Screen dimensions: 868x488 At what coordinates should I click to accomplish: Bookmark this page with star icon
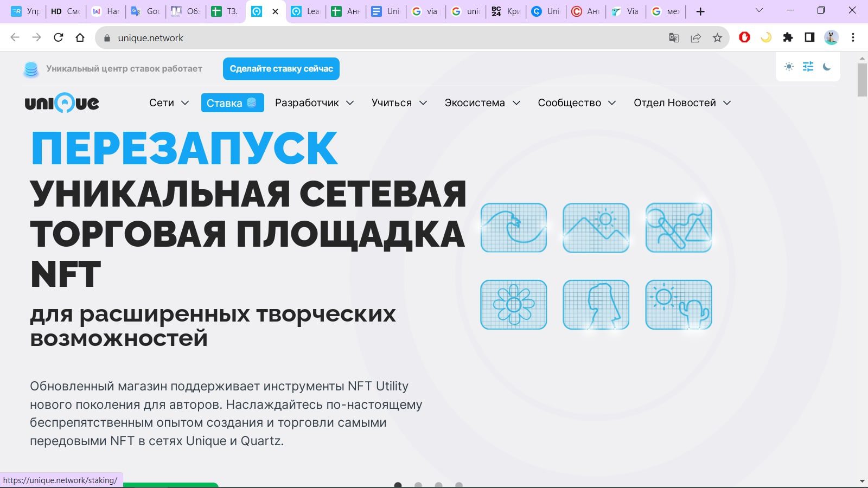717,38
